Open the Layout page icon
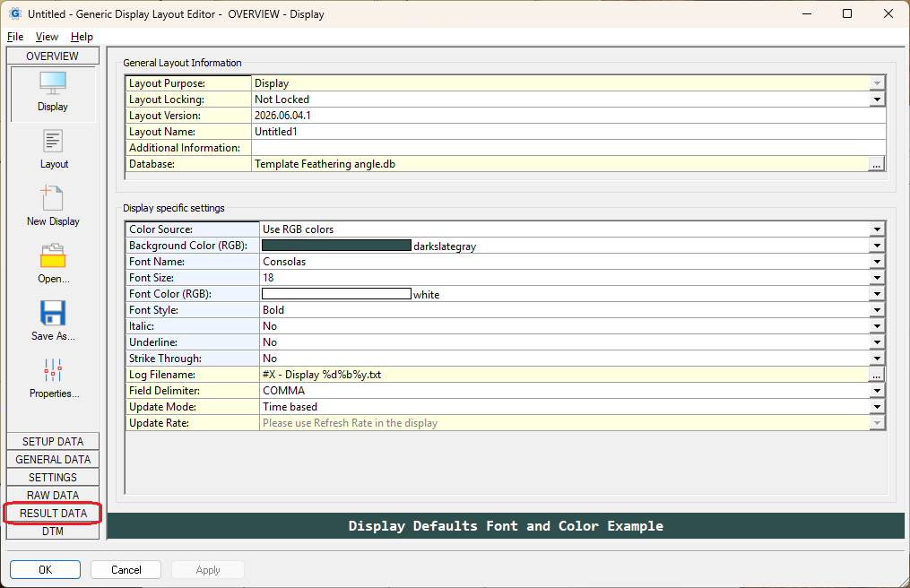Viewport: 910px width, 588px height. 53,141
